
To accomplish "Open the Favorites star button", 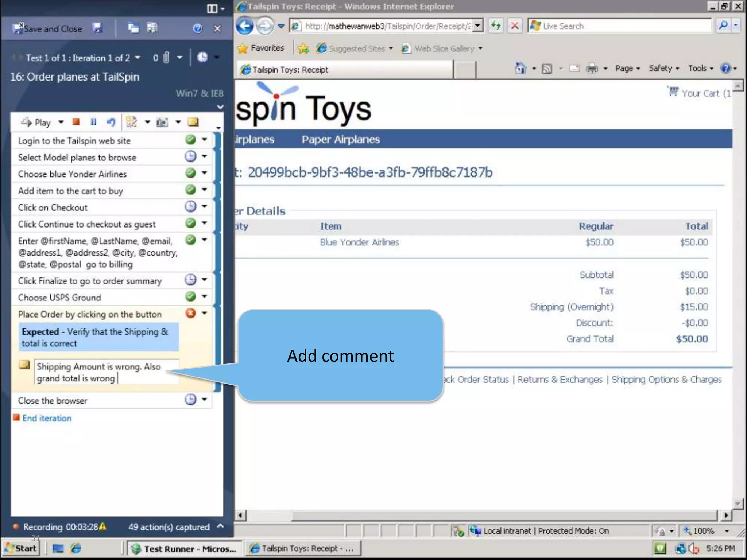I will tap(260, 48).
